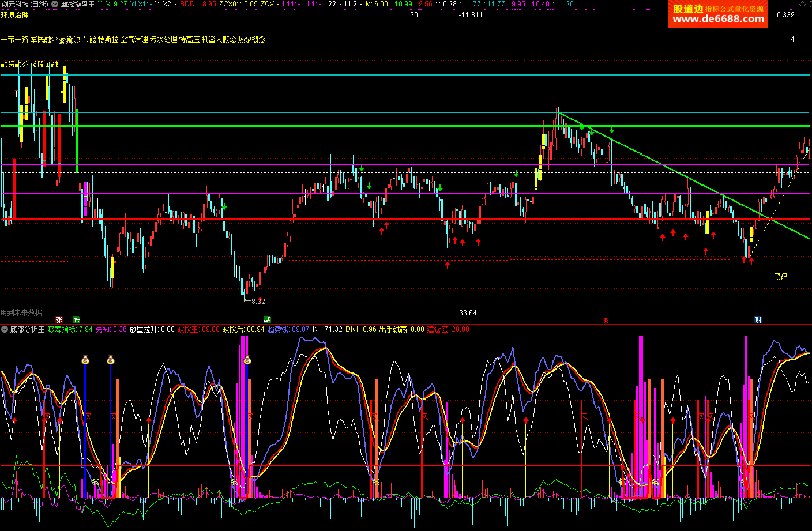The height and width of the screenshot is (531, 812).
Task: Click the red 涨 marker icon
Action: click(59, 319)
